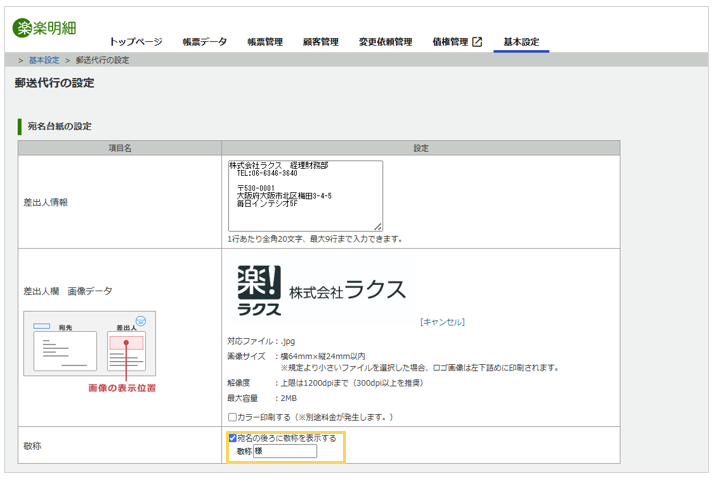The image size is (712, 480).
Task: Open the 顧客管理 menu item
Action: point(321,42)
